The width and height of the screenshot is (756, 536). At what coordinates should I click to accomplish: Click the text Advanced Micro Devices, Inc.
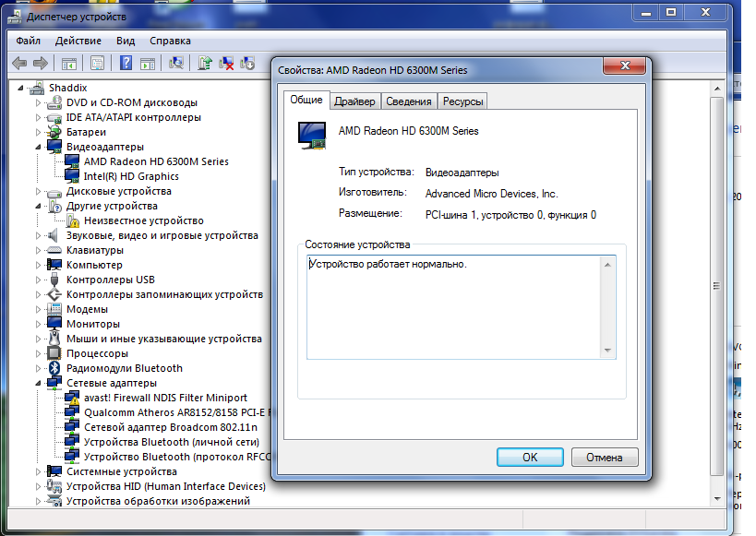(491, 194)
